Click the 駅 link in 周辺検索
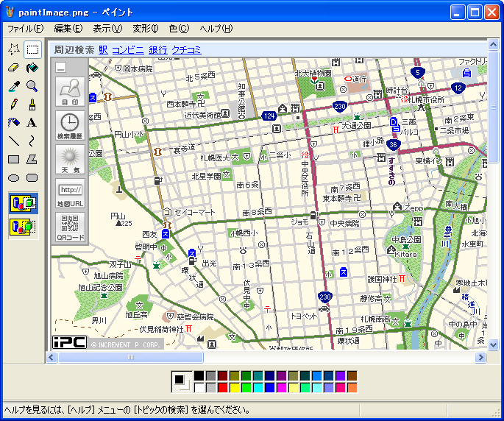The width and height of the screenshot is (504, 421). [x=103, y=50]
